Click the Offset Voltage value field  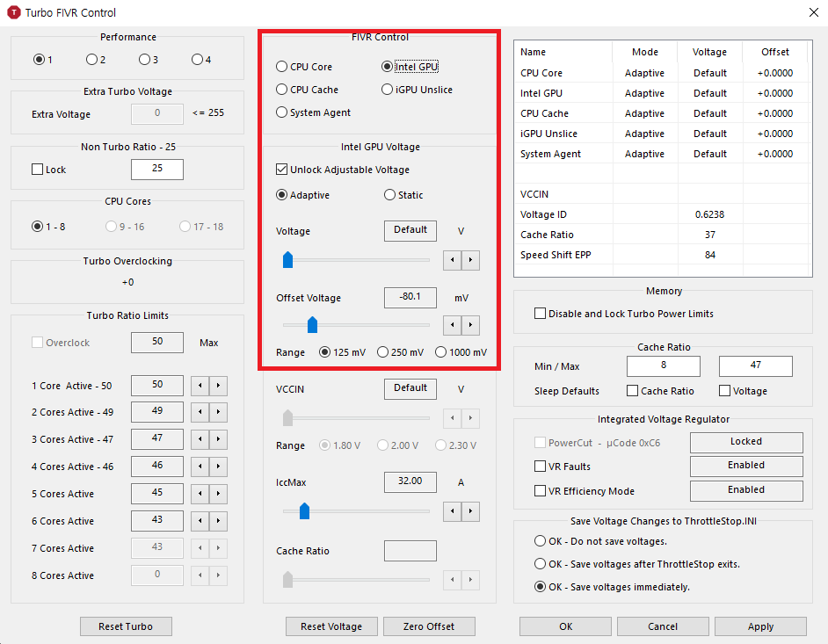tap(410, 297)
